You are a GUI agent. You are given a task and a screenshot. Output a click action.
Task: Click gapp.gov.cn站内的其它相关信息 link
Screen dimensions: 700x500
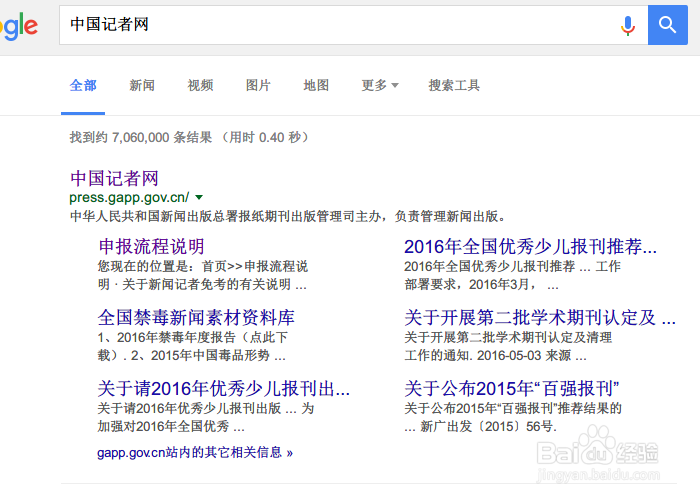tap(195, 453)
